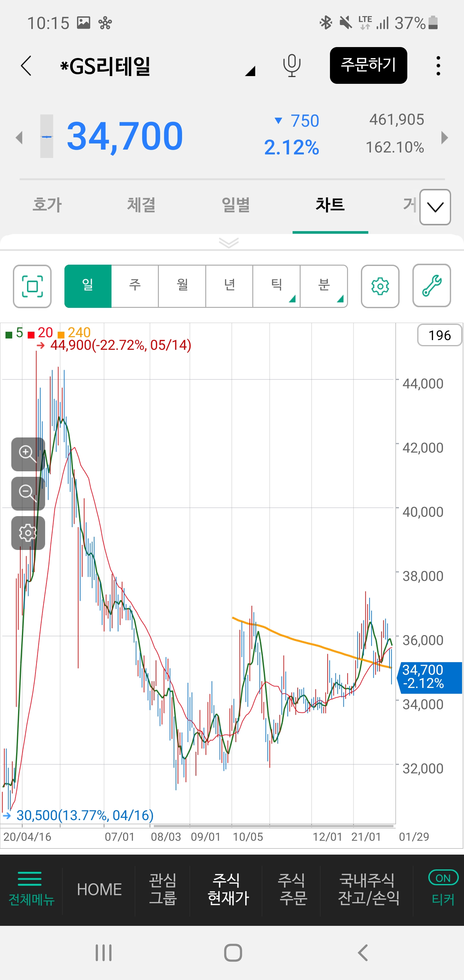
Task: Tap the mini candle thumbnail beside price
Action: coord(47,136)
